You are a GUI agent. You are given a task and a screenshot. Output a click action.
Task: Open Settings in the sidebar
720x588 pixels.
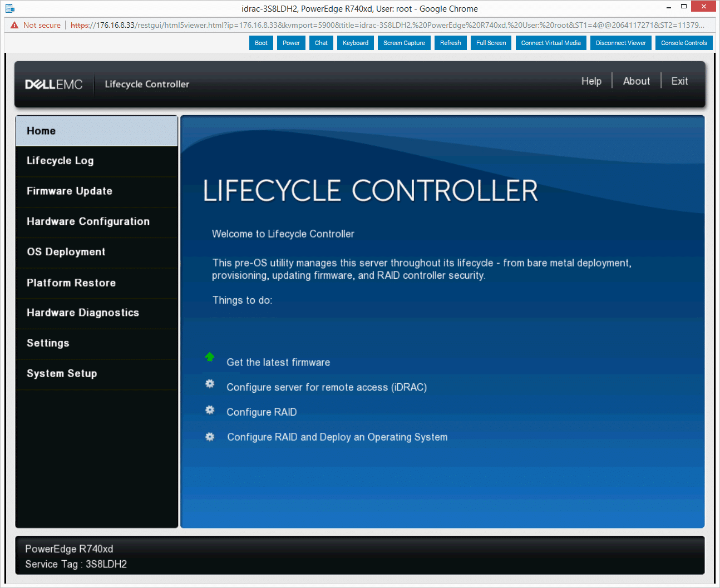point(97,343)
